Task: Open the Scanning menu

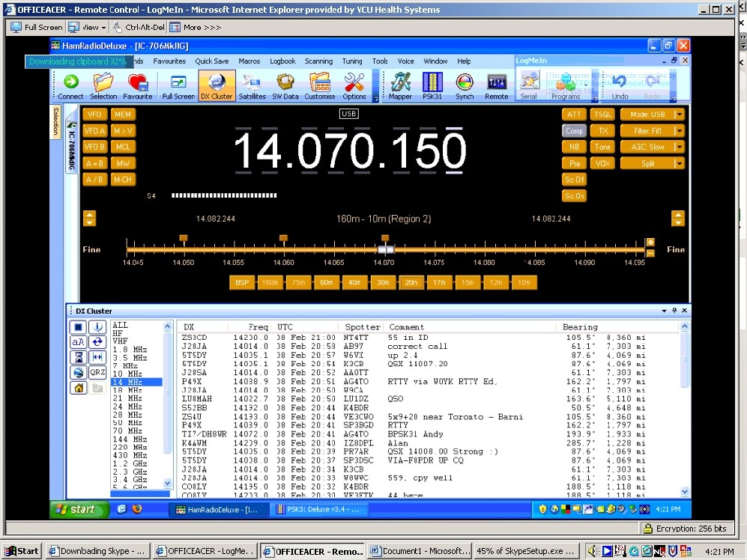Action: click(318, 61)
